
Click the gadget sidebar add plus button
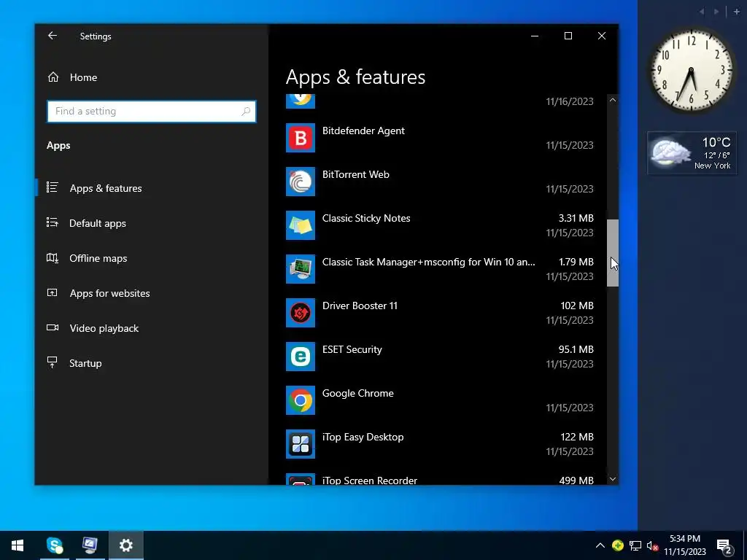coord(736,12)
